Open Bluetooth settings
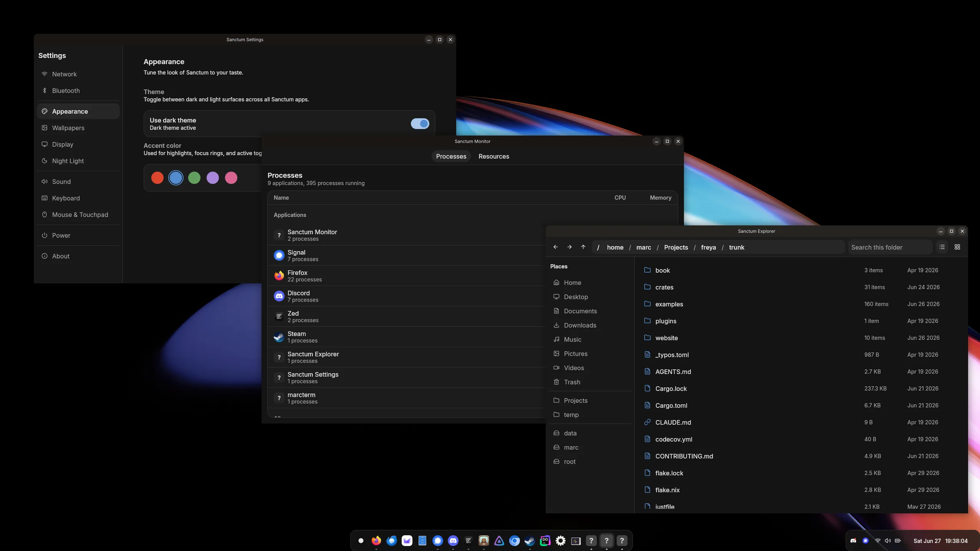This screenshot has height=551, width=980. pyautogui.click(x=78, y=91)
